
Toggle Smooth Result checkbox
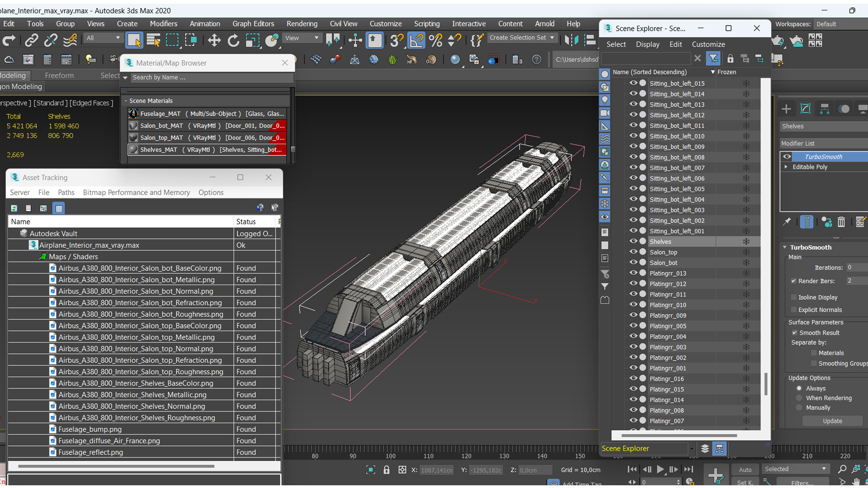pos(795,333)
